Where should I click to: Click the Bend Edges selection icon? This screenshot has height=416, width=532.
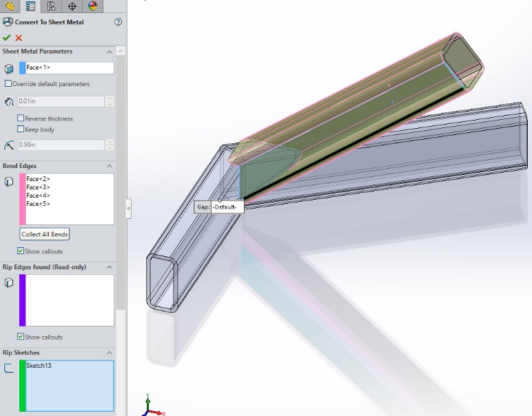click(9, 182)
